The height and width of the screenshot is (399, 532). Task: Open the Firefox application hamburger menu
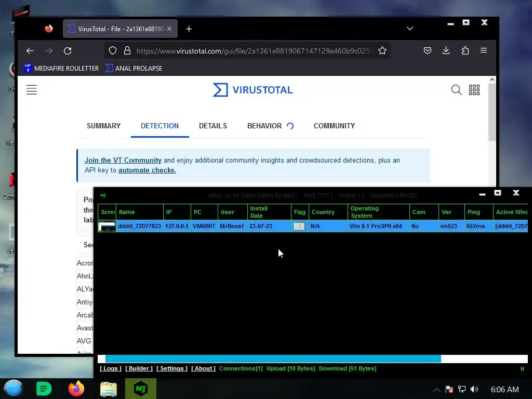pos(484,50)
